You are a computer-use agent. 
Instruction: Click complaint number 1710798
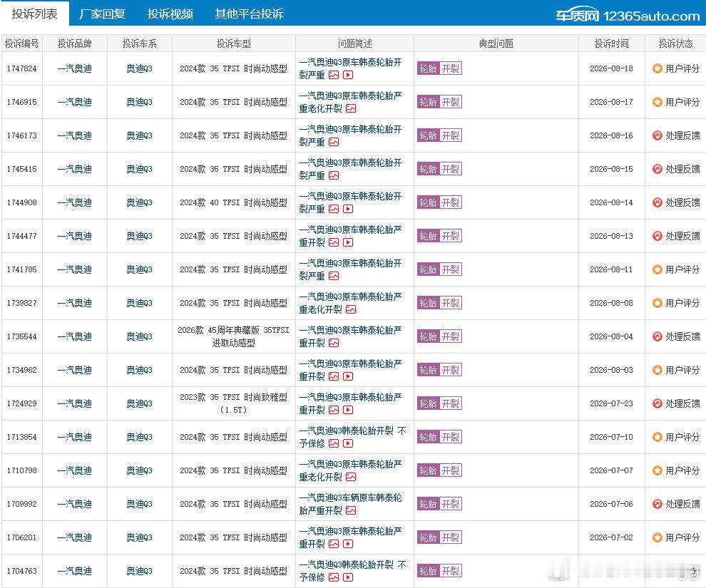tap(21, 470)
